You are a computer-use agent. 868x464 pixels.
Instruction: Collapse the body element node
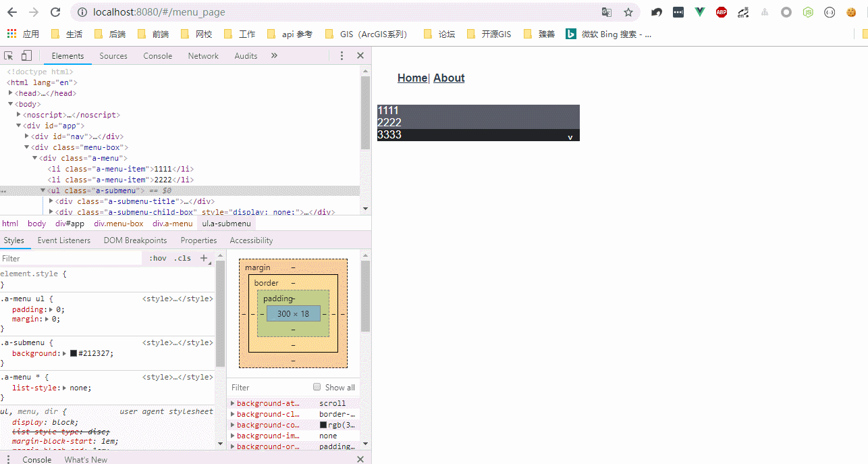pyautogui.click(x=11, y=104)
